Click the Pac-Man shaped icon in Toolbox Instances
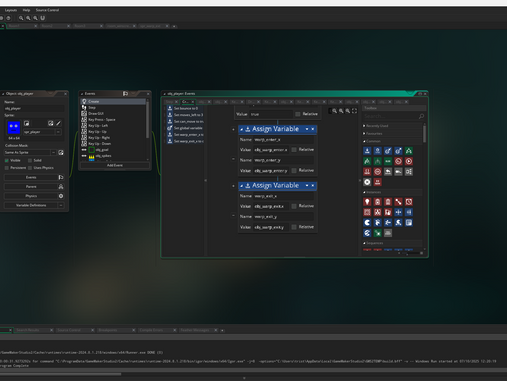The image size is (507, 381). 367,223
